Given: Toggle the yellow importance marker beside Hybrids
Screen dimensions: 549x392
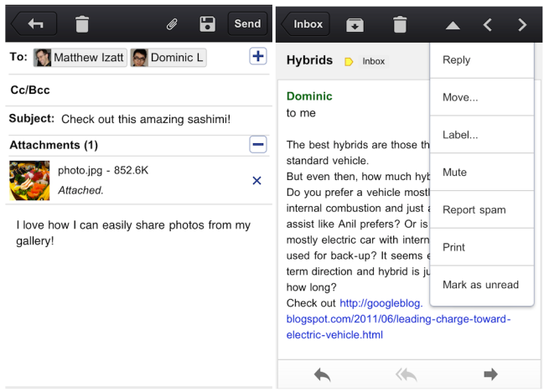Looking at the screenshot, I should pyautogui.click(x=349, y=62).
